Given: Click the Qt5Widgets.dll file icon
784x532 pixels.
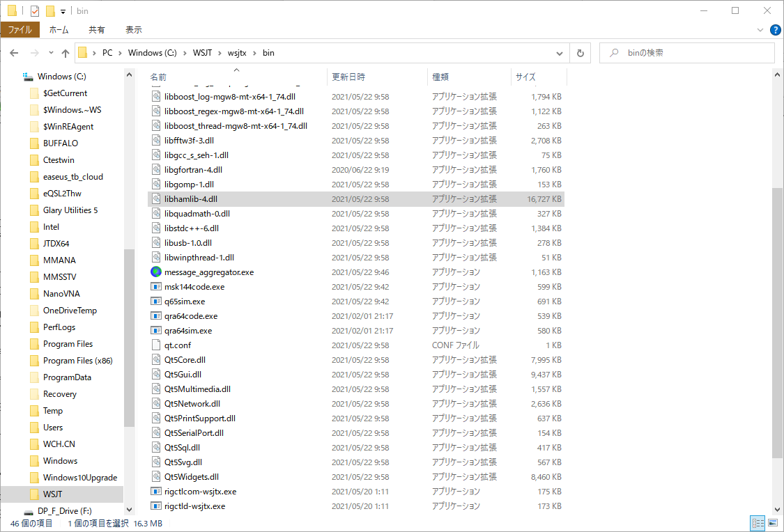Looking at the screenshot, I should click(x=156, y=476).
